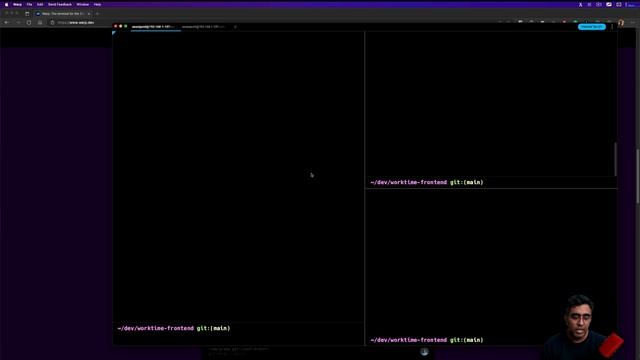Screen dimensions: 640x360
Task: Open the Warp application menu
Action: (17, 4)
